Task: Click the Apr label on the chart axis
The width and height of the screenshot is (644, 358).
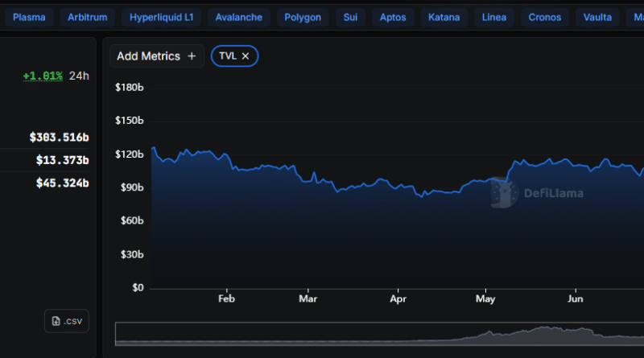Action: coord(397,298)
